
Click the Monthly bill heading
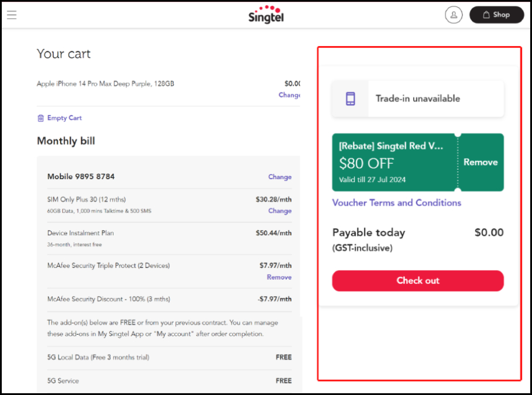(x=66, y=141)
